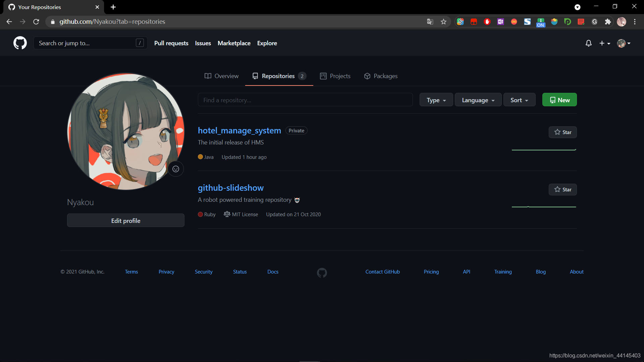Viewport: 644px width, 362px height.
Task: Star the github-slideshow repository
Action: tap(562, 189)
